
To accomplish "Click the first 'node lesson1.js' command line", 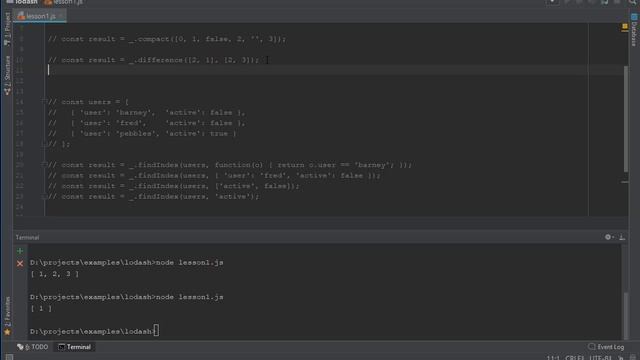I will click(x=127, y=262).
